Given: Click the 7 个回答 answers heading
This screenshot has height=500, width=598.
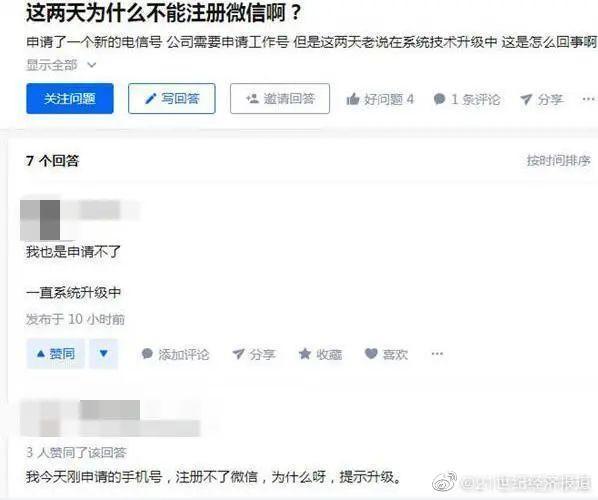Looking at the screenshot, I should (x=52, y=161).
